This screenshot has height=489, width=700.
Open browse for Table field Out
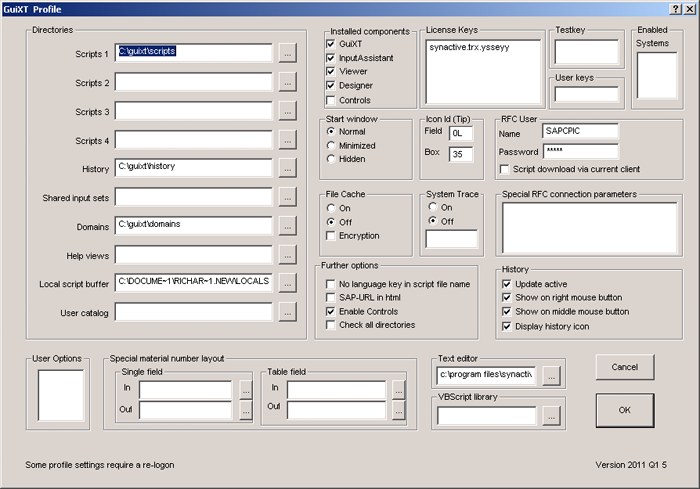pos(399,410)
